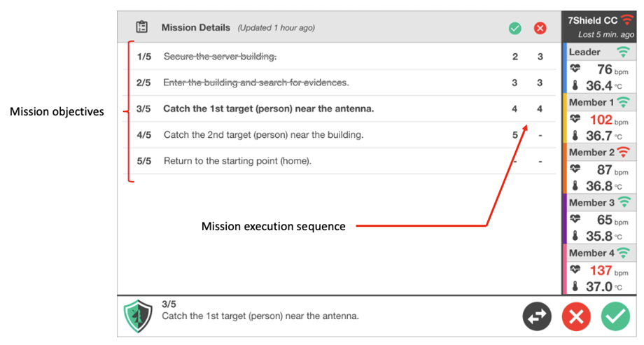Click the Mission Details title text
Image resolution: width=644 pixels, height=345 pixels.
point(195,27)
